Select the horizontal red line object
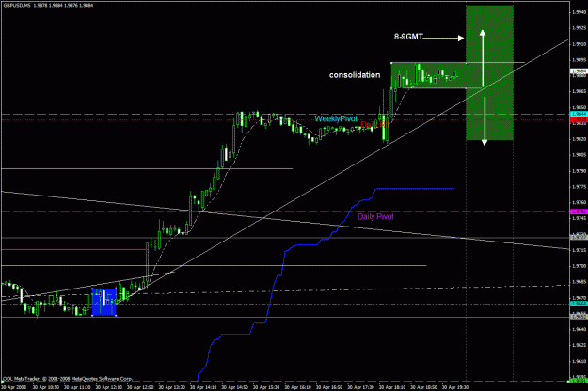 pos(74,249)
